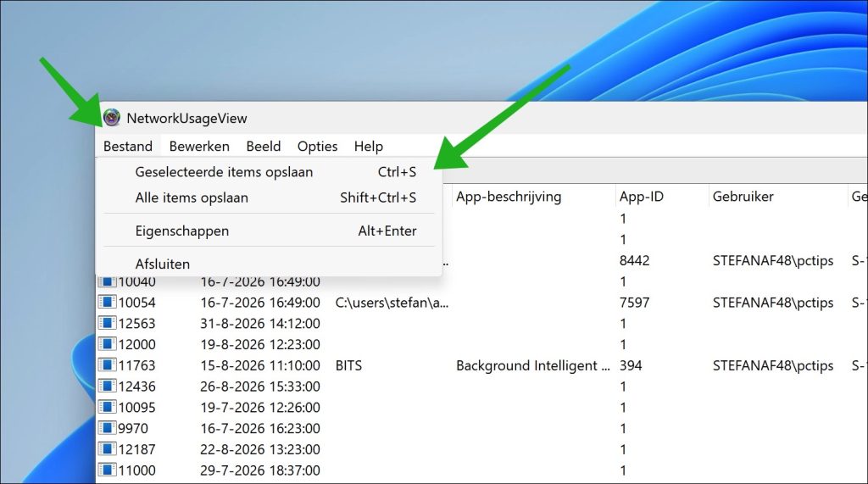Click row icon for record 12187
The height and width of the screenshot is (484, 868).
[107, 449]
